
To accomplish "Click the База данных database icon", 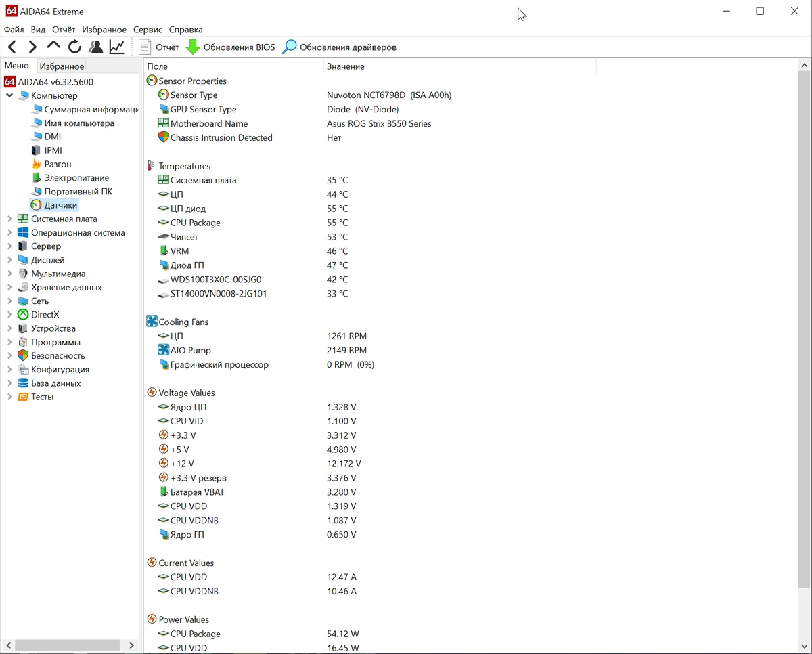I will [x=23, y=383].
